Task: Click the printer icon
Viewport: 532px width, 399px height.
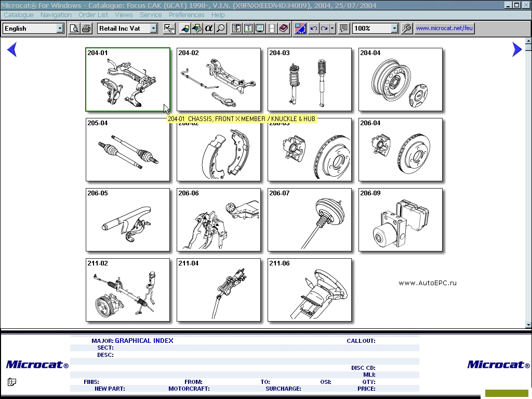Action: 86,29
